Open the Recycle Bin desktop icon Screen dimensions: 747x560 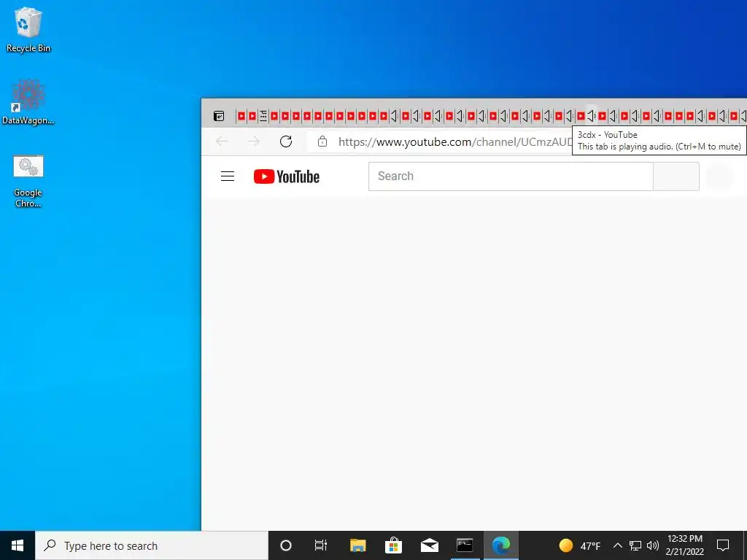click(x=28, y=29)
